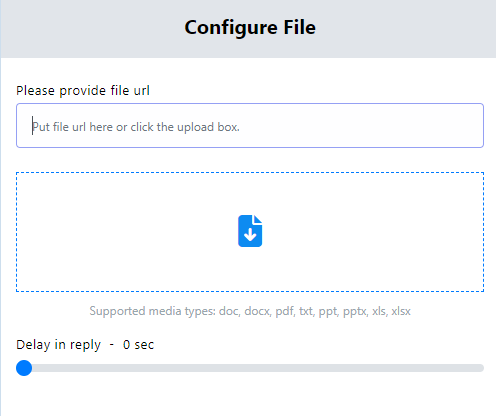
Task: Click the 'Delay in reply' label
Action: (59, 345)
